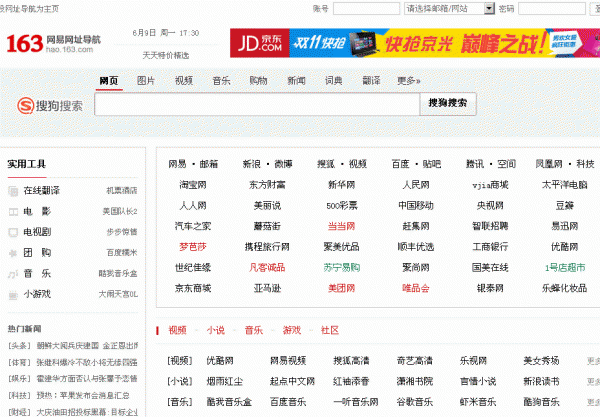Open the 淘宝网 link
600x417 pixels.
click(x=193, y=185)
